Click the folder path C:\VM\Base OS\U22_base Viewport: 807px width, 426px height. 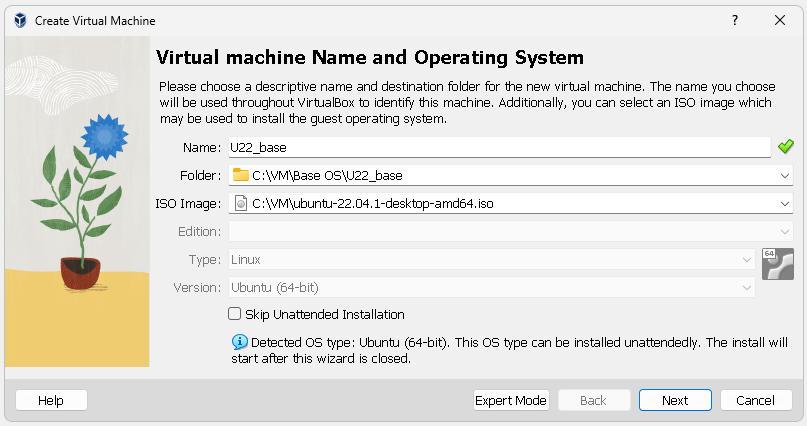coord(327,175)
